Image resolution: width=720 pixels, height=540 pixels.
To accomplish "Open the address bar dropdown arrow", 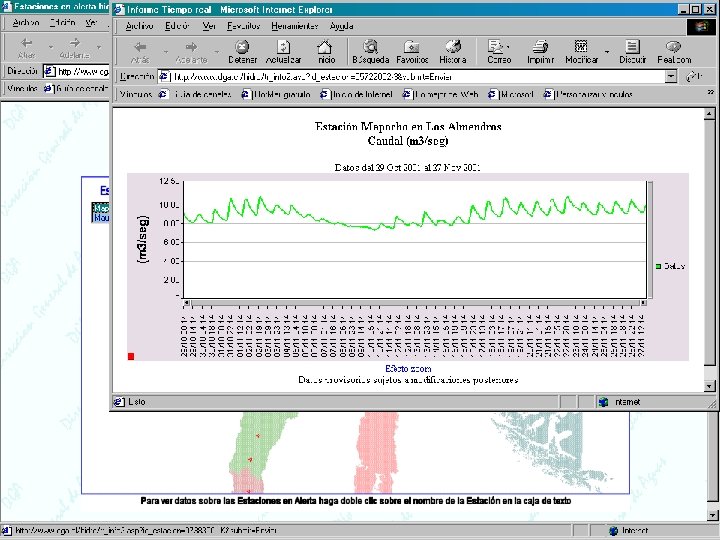I will point(671,77).
